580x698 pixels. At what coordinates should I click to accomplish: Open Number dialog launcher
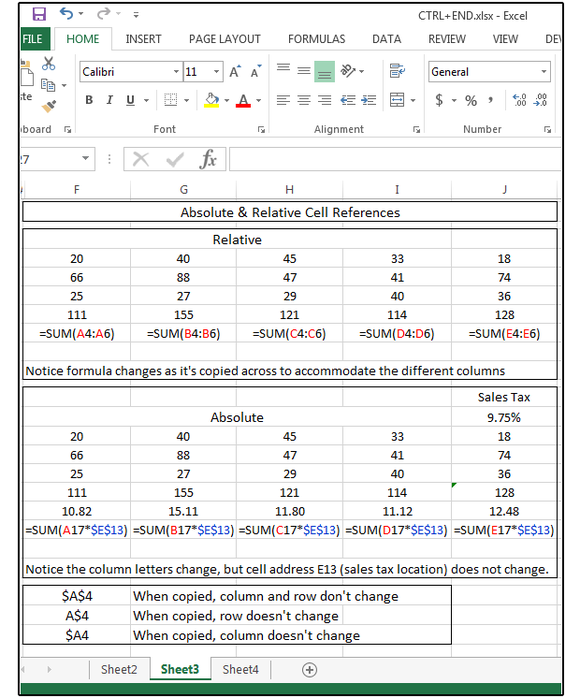pyautogui.click(x=548, y=130)
